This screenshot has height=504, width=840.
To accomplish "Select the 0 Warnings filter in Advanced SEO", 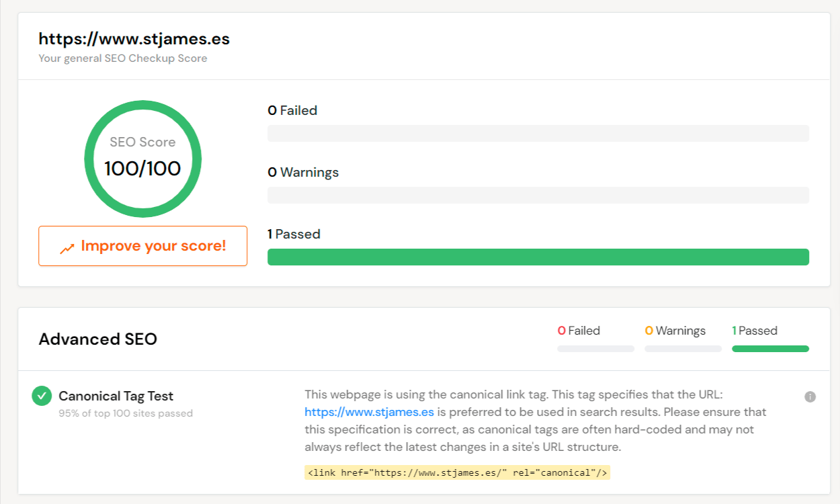I will 683,338.
